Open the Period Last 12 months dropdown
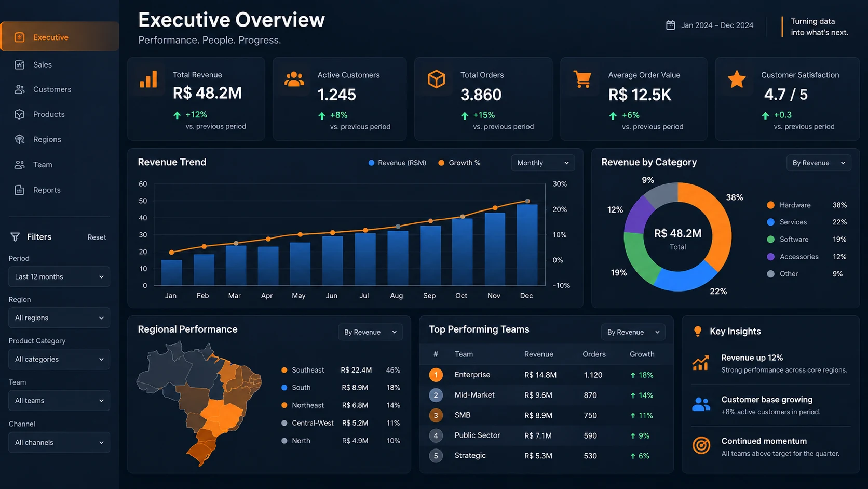The image size is (868, 489). [59, 276]
